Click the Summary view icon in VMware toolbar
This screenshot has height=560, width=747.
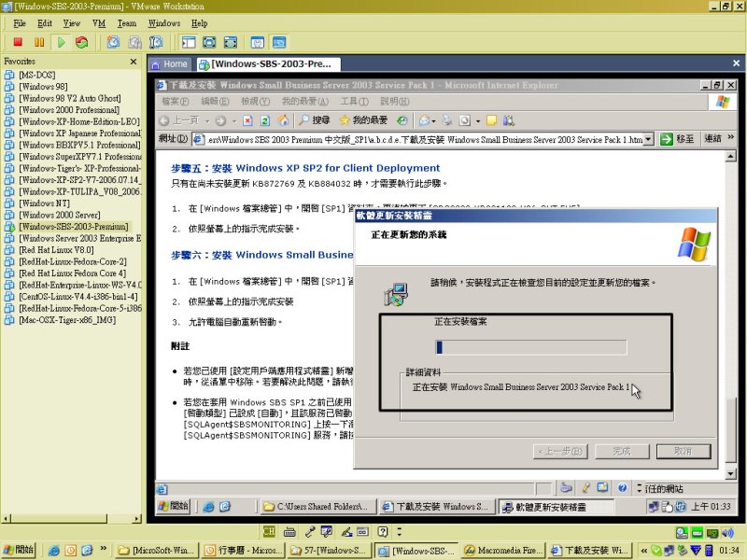click(258, 42)
